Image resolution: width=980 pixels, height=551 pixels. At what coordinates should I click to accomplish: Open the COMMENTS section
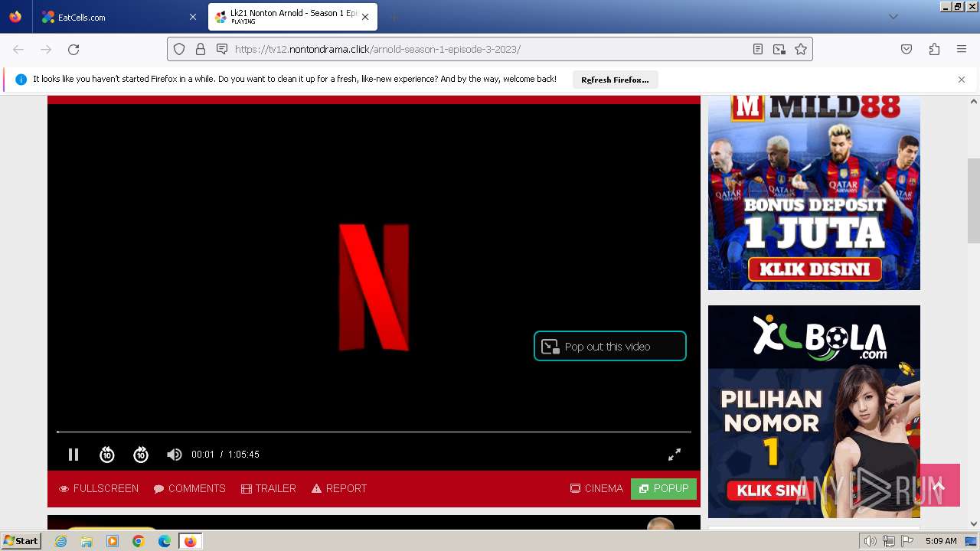point(190,488)
